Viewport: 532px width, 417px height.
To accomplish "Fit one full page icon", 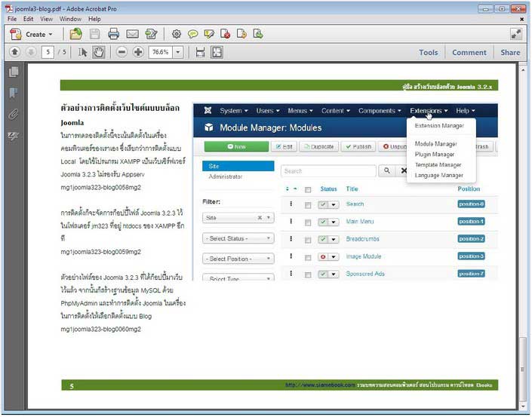I will point(217,52).
